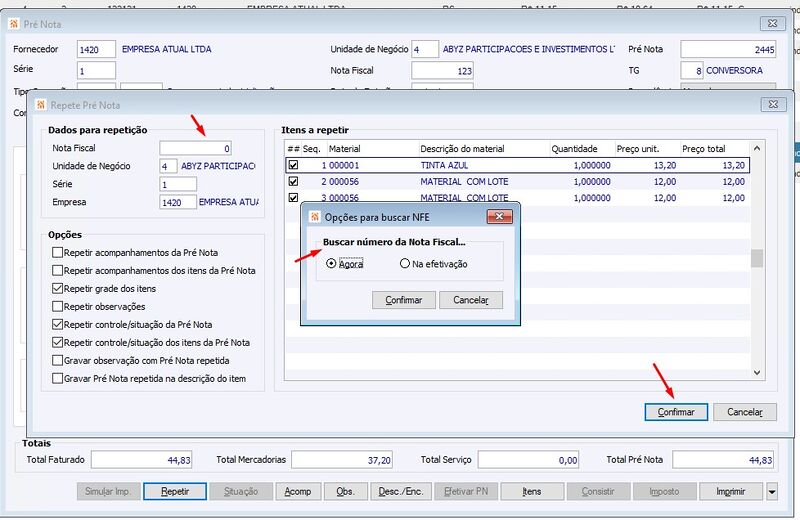Click the Total Faturado field
This screenshot has height=520, width=800.
coord(141,460)
